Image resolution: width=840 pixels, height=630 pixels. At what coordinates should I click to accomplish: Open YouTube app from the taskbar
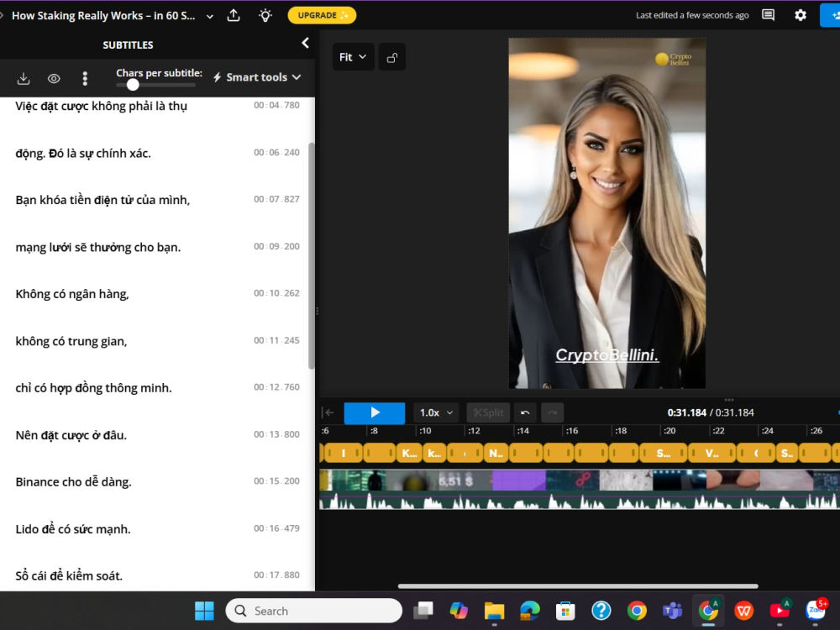coord(780,611)
